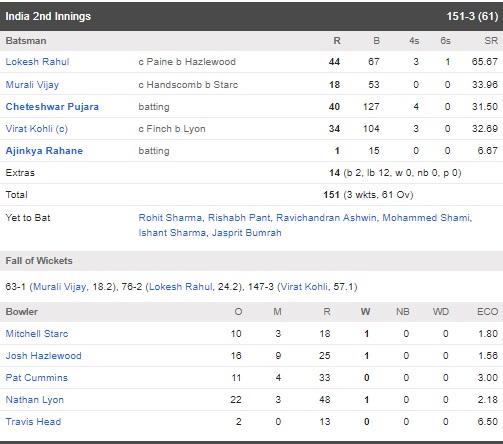
Task: Open Travis Head's bowler profile
Action: (x=33, y=422)
